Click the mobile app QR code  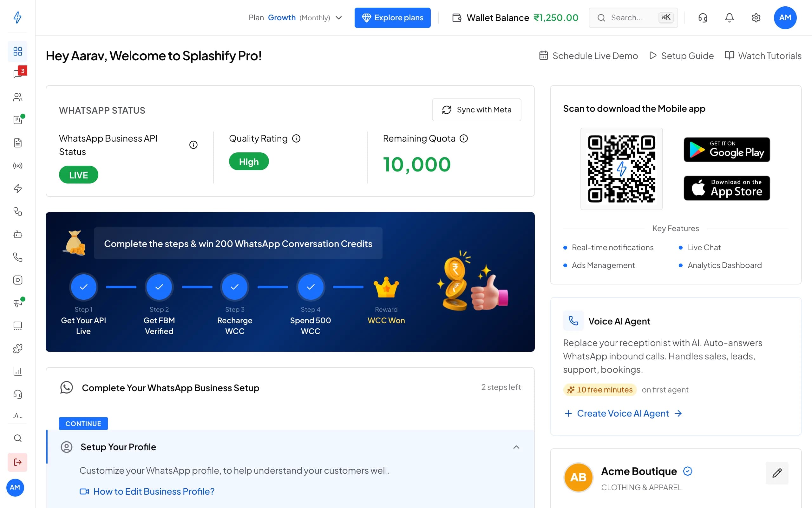[621, 169]
